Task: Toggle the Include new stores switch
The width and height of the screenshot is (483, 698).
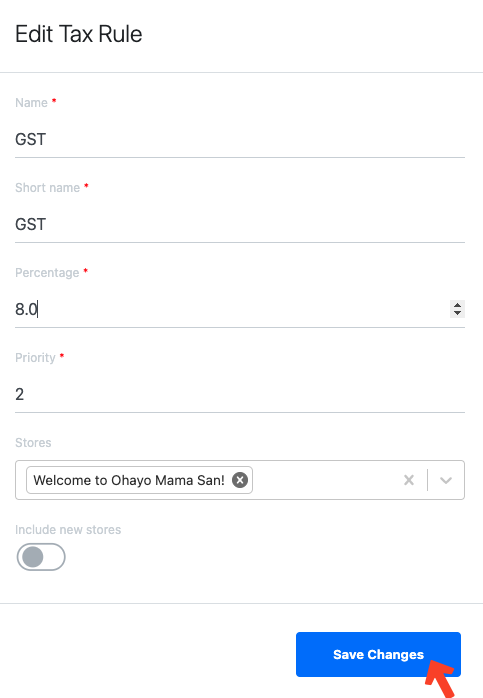Action: 41,557
